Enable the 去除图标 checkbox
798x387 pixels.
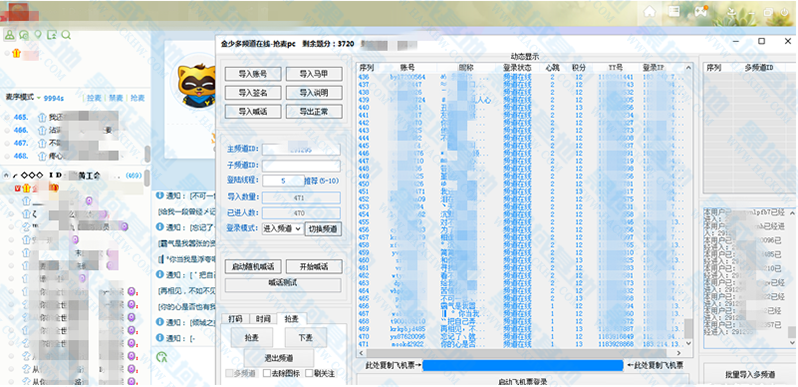pyautogui.click(x=267, y=373)
